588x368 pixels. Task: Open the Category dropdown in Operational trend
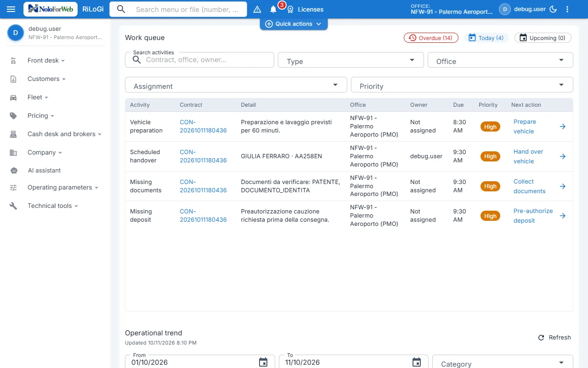point(503,362)
